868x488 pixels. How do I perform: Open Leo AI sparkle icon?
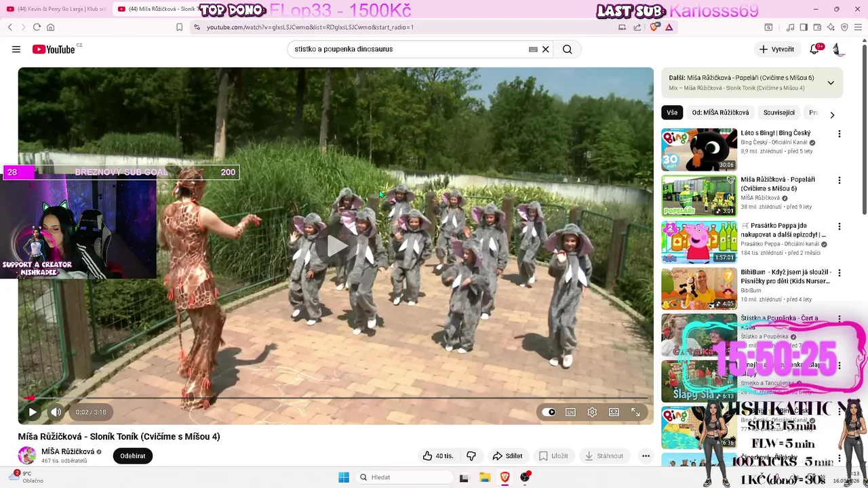[831, 27]
